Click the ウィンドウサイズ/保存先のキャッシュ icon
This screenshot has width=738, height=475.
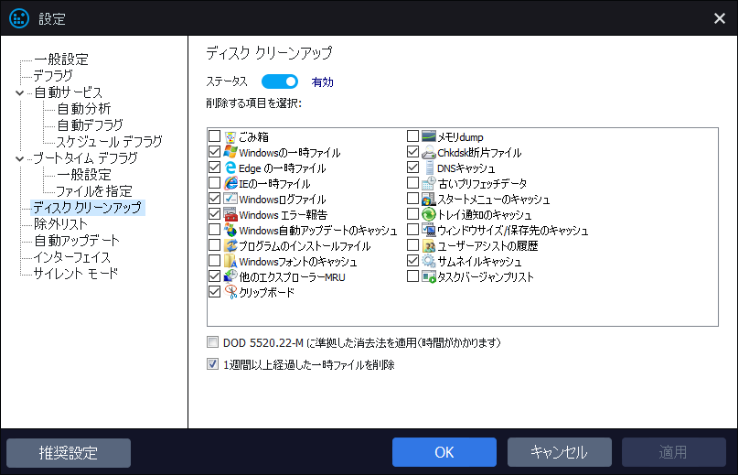coord(429,230)
